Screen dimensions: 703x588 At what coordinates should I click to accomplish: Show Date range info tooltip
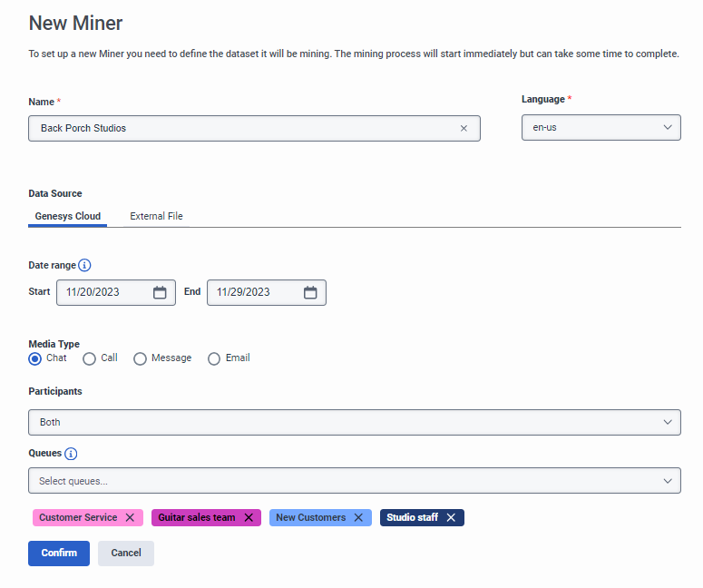tap(84, 265)
